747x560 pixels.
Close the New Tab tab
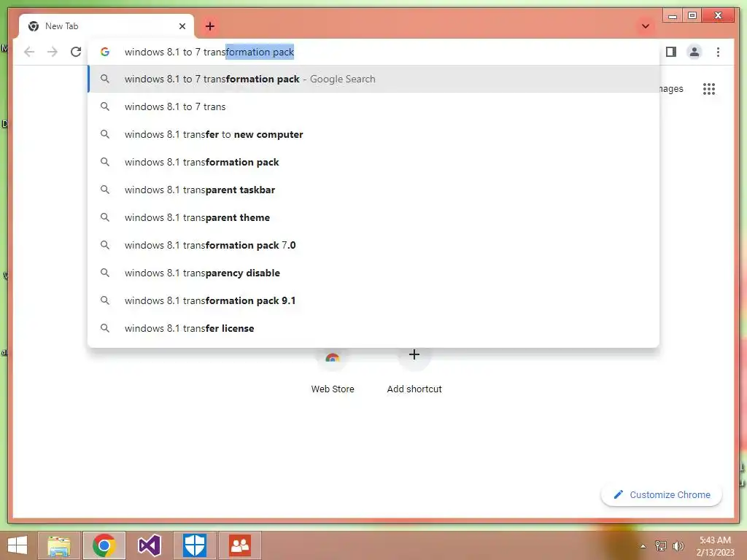[182, 26]
